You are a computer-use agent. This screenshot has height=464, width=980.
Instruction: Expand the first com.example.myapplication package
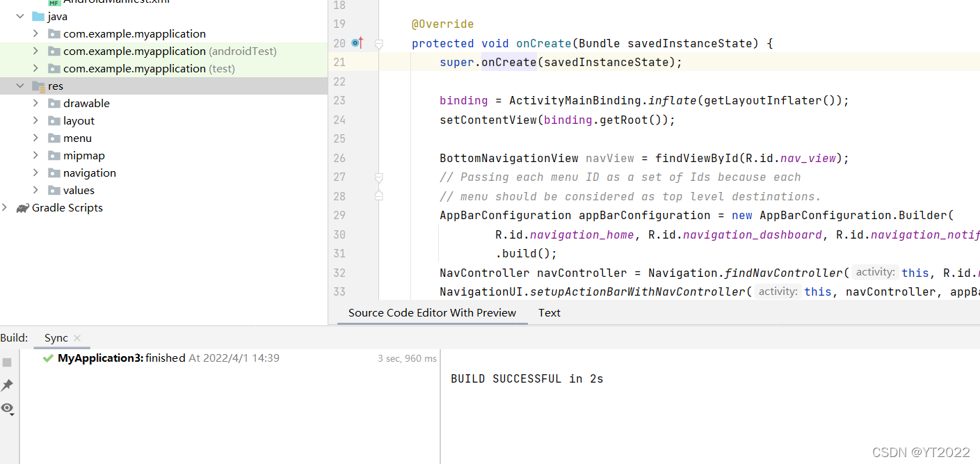point(35,33)
